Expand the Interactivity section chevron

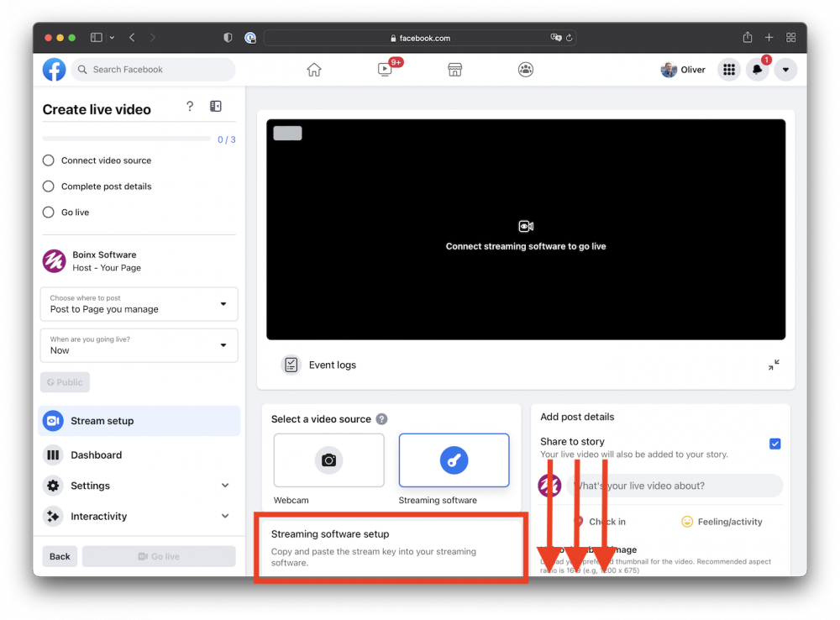[225, 516]
